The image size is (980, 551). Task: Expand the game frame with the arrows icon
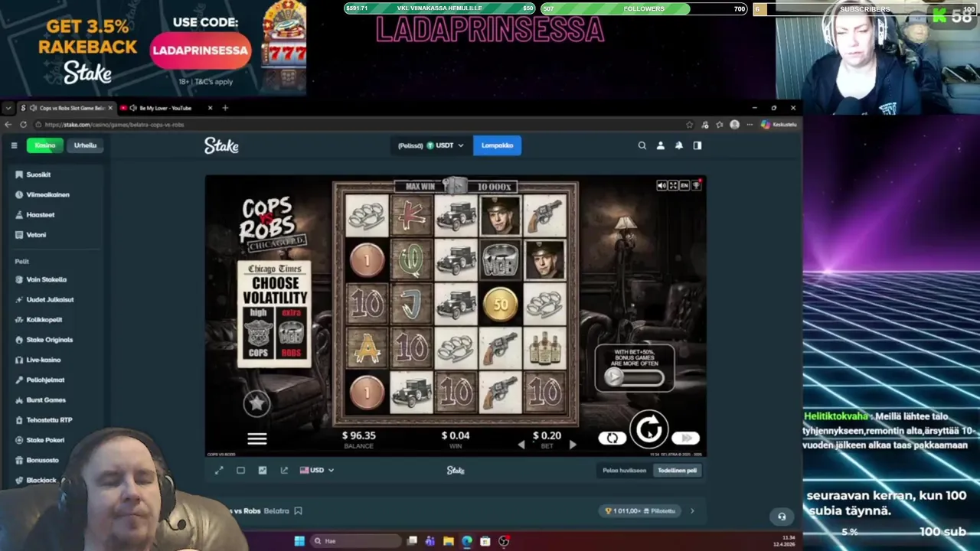click(x=219, y=470)
